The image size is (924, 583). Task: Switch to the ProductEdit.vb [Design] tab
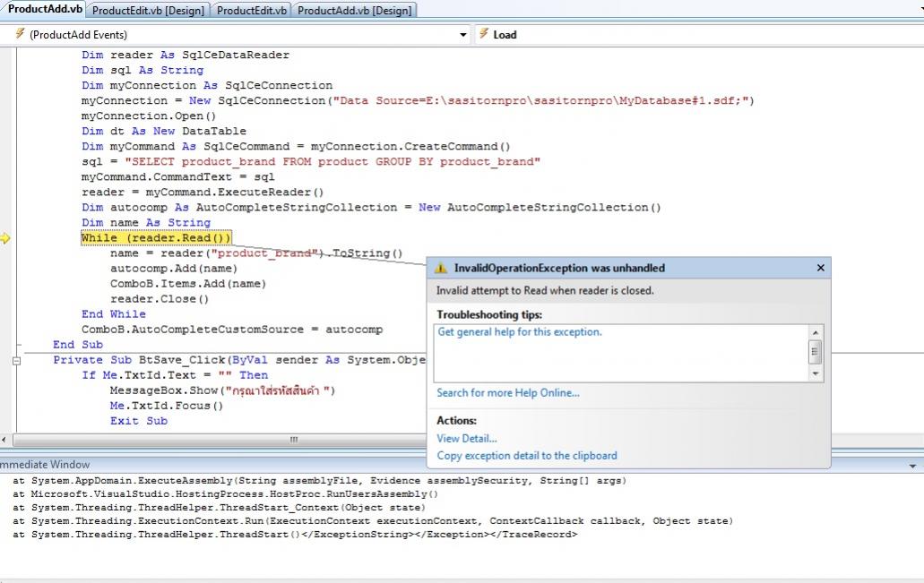pos(149,11)
